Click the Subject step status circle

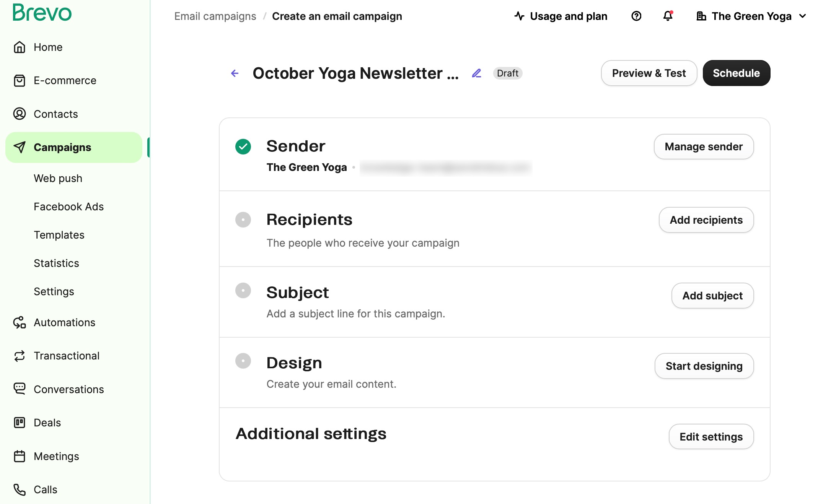(x=243, y=290)
